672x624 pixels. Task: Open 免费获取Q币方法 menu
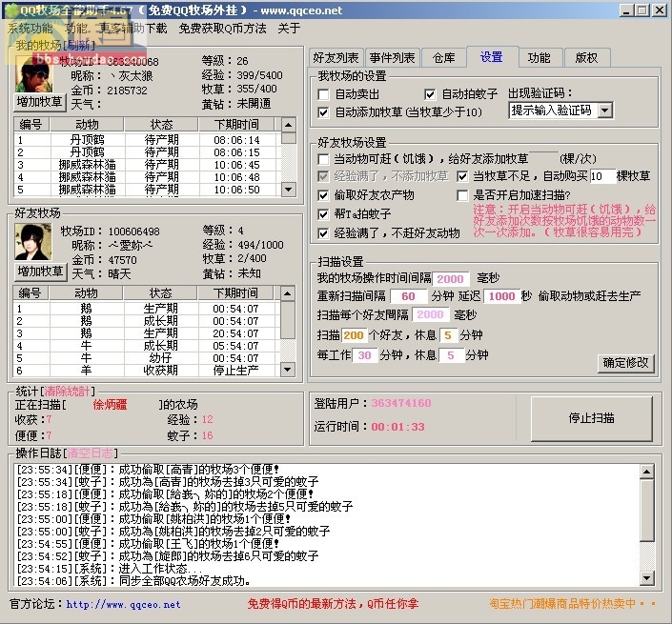click(x=222, y=29)
